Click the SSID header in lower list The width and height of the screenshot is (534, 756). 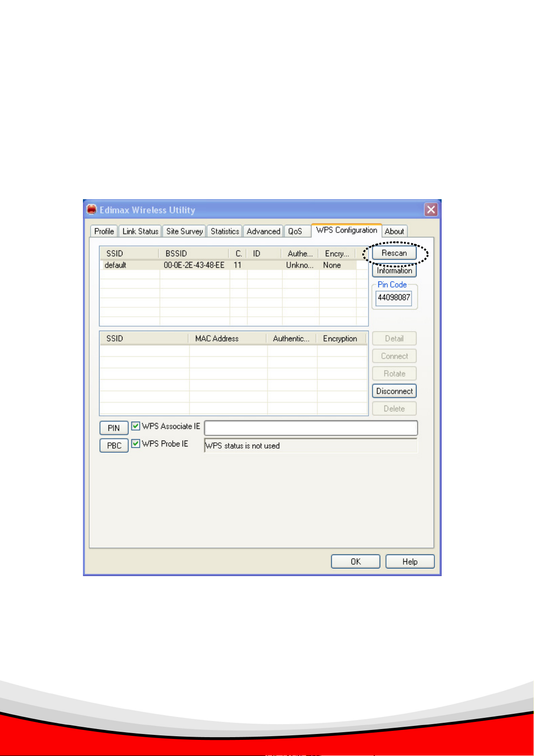click(x=144, y=339)
